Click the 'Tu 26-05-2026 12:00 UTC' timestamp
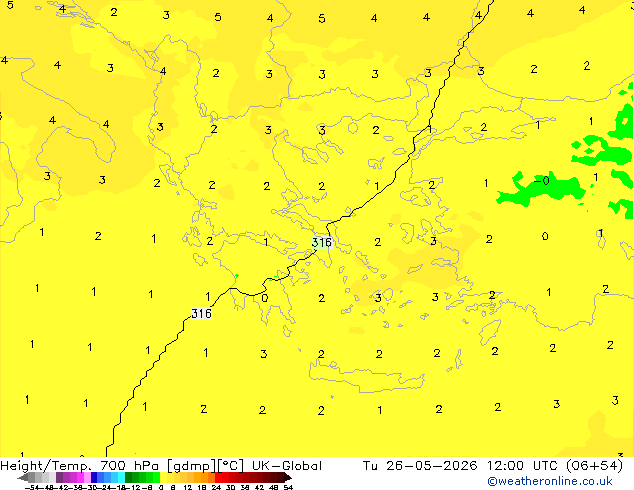634x490 pixels. 460,466
